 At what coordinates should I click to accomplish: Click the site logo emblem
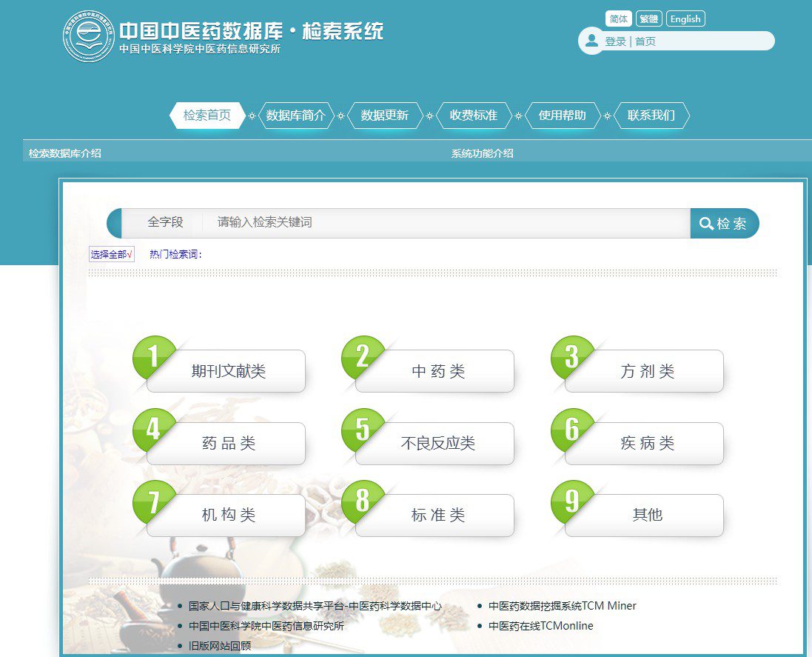[x=89, y=36]
